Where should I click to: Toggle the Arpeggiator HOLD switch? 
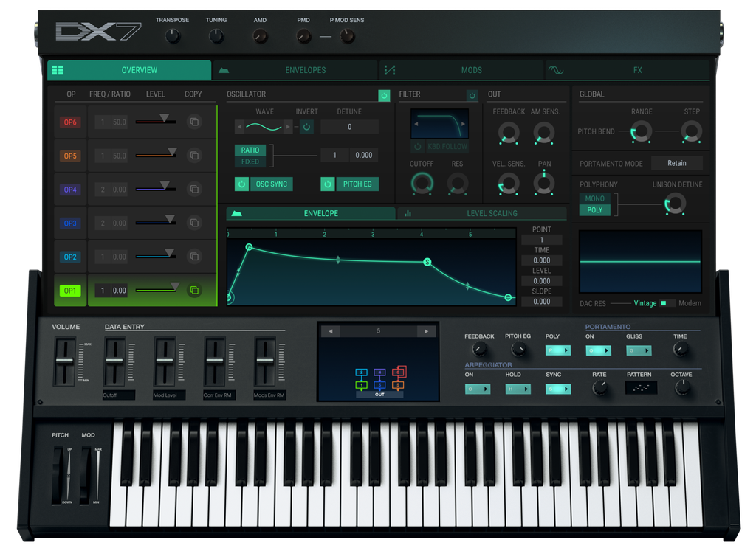[x=518, y=389]
